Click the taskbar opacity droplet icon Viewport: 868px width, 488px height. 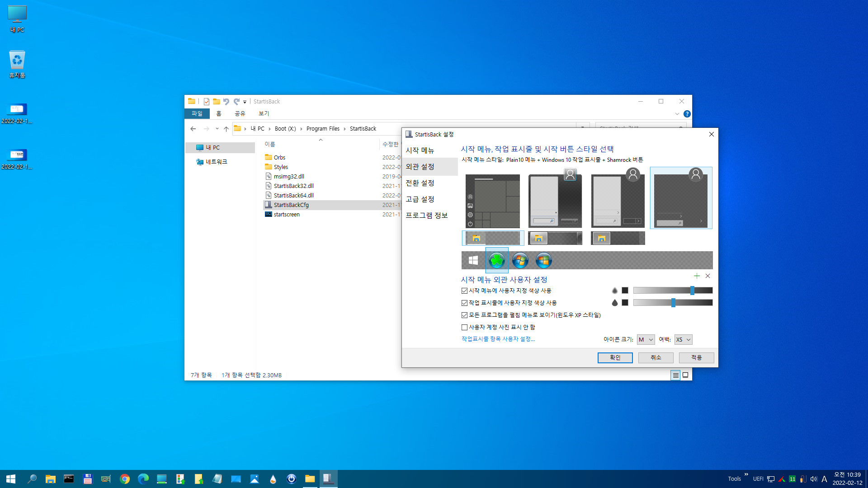point(614,303)
